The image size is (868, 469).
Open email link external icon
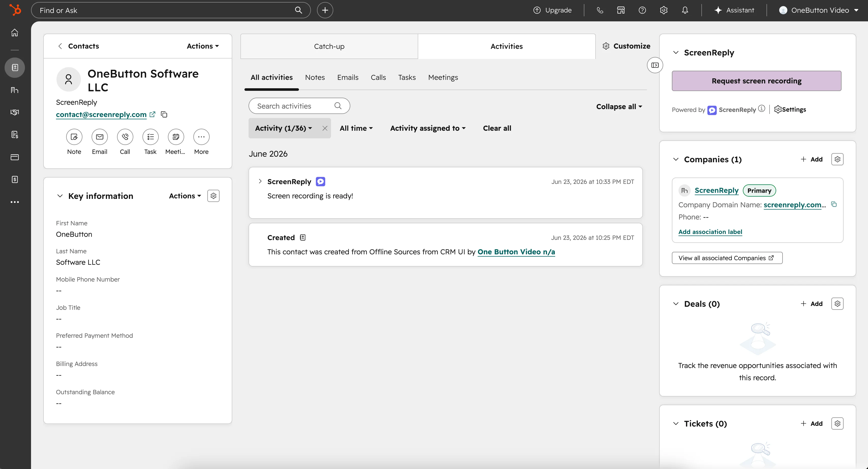coord(152,114)
